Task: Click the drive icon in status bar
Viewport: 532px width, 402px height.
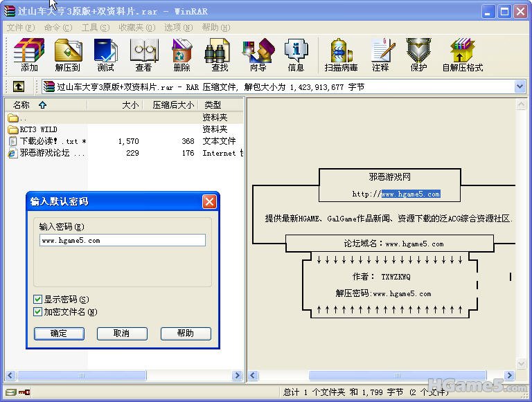Action: click(11, 392)
